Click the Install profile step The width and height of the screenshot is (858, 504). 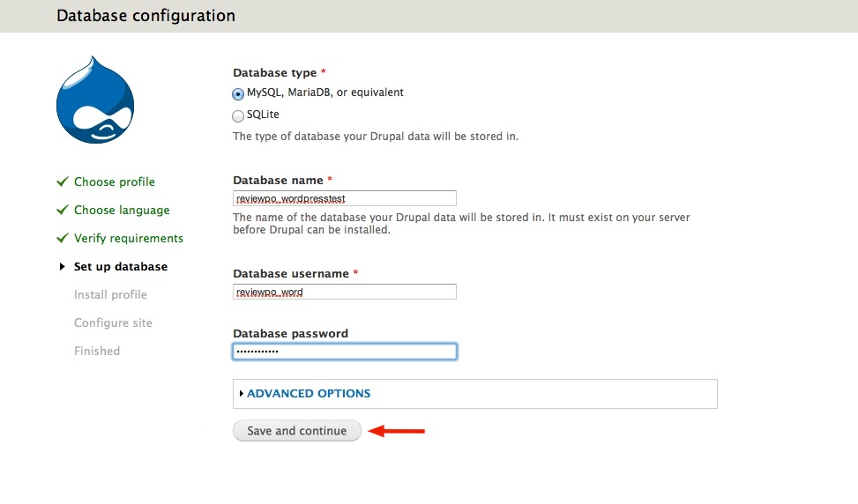[110, 294]
